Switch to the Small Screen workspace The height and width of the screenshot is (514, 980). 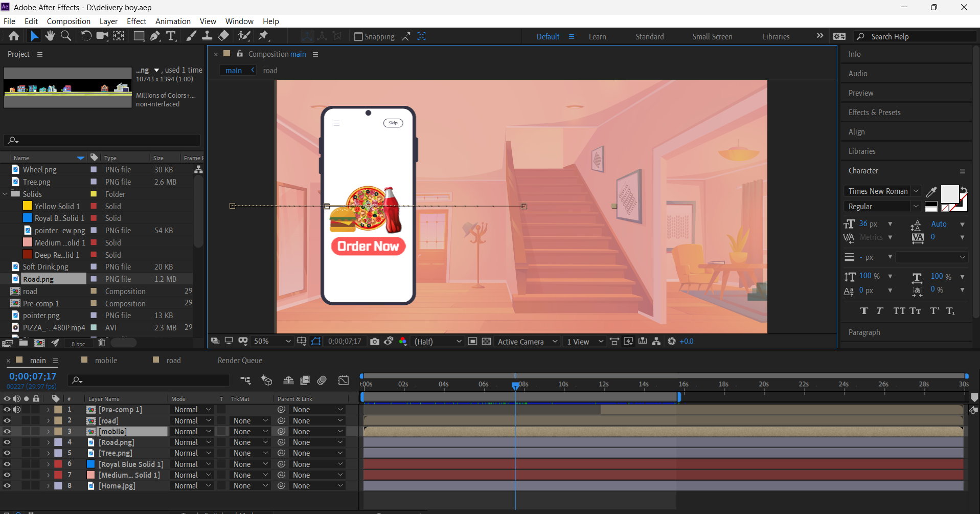click(x=712, y=36)
